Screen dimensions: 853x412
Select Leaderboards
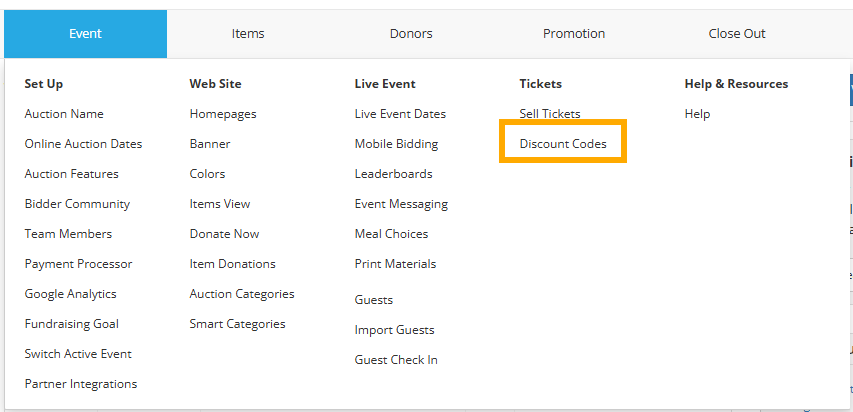point(393,174)
